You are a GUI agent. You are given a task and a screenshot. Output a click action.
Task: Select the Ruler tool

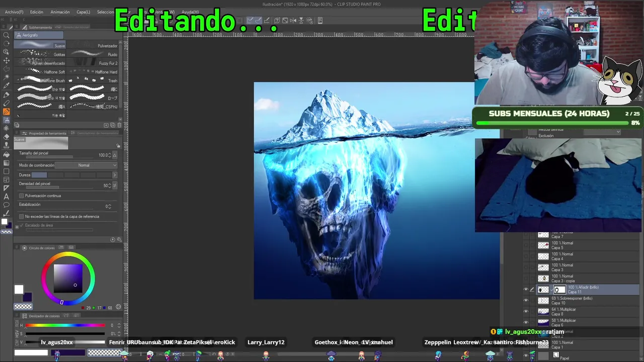tap(7, 188)
